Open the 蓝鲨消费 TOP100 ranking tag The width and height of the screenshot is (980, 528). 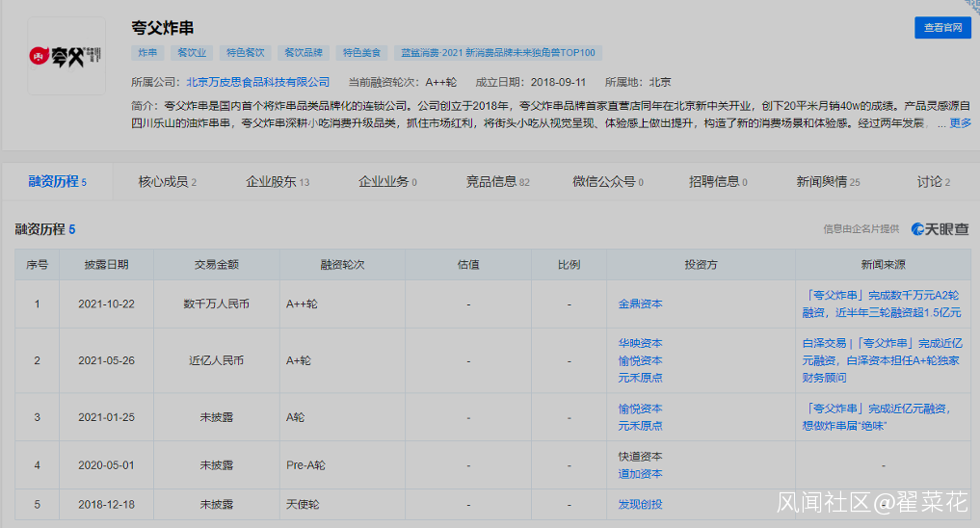click(498, 53)
